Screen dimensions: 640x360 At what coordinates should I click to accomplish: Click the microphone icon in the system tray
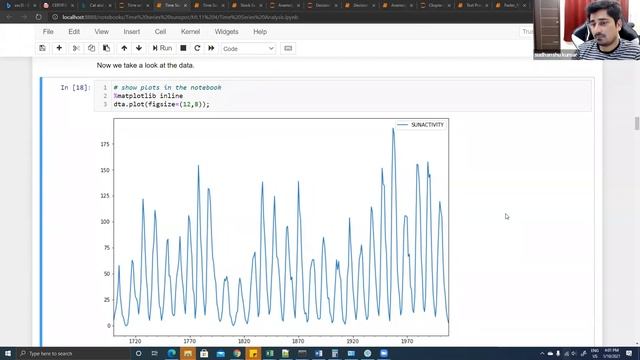tap(558, 353)
